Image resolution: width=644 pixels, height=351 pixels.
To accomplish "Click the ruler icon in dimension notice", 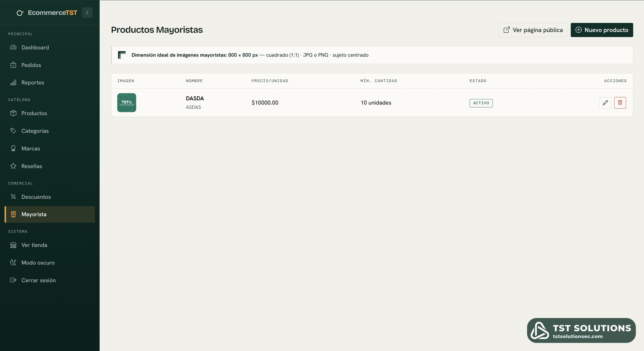I will click(122, 55).
